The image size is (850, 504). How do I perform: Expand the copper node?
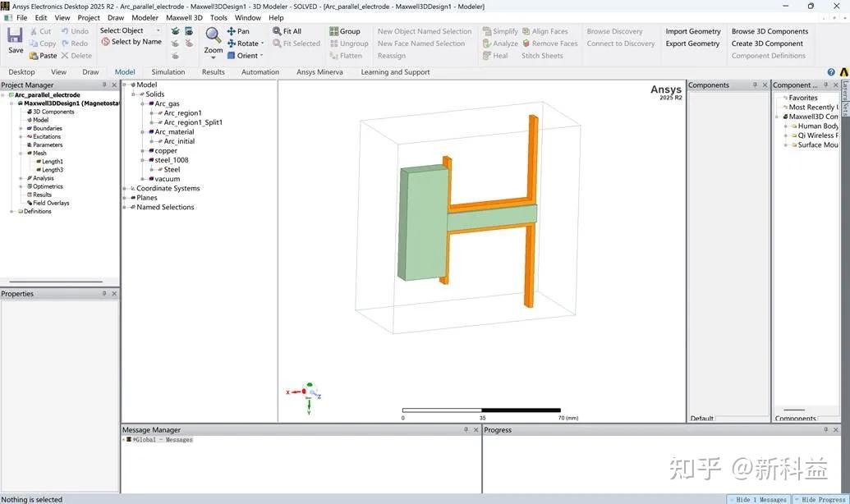(143, 151)
